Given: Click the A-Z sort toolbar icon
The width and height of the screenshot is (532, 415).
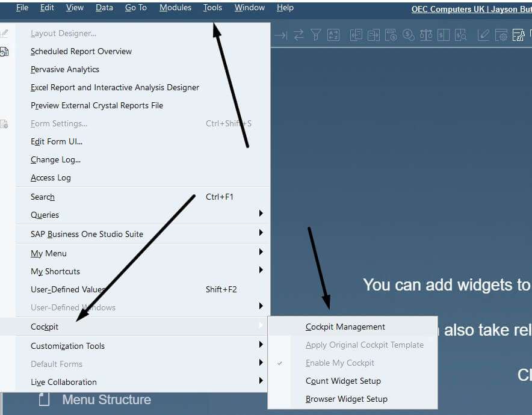Looking at the screenshot, I should tap(333, 35).
